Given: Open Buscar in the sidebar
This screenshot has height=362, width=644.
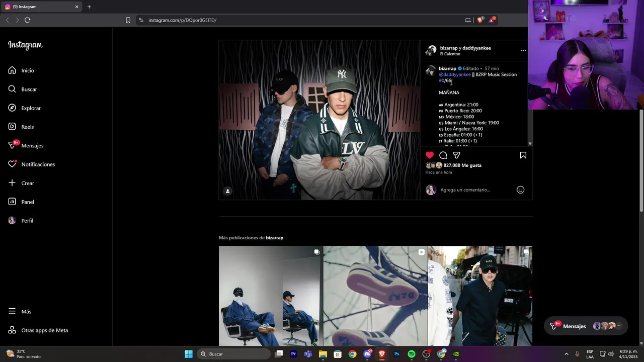Looking at the screenshot, I should tap(23, 89).
